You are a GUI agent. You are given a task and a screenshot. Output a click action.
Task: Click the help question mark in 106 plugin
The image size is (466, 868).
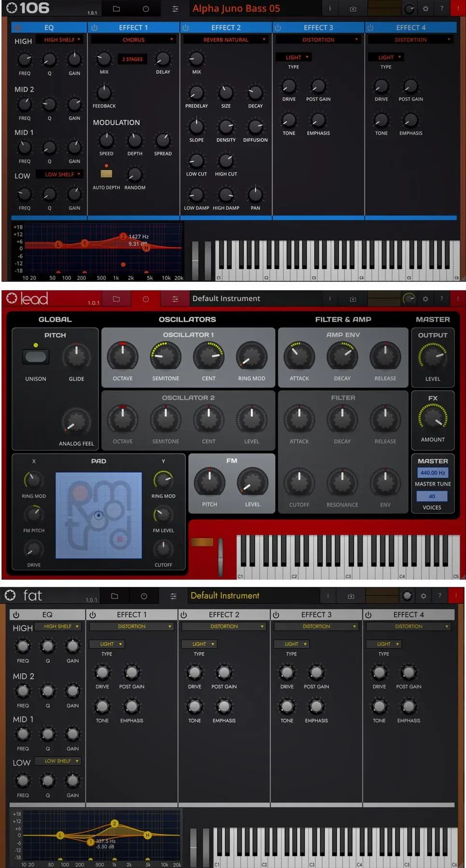coord(442,9)
